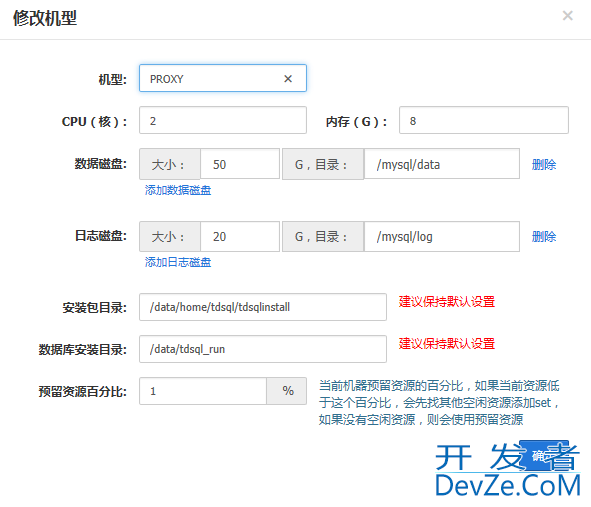Click the 添加日志磁盘 link
This screenshot has height=507, width=591.
pyautogui.click(x=178, y=262)
